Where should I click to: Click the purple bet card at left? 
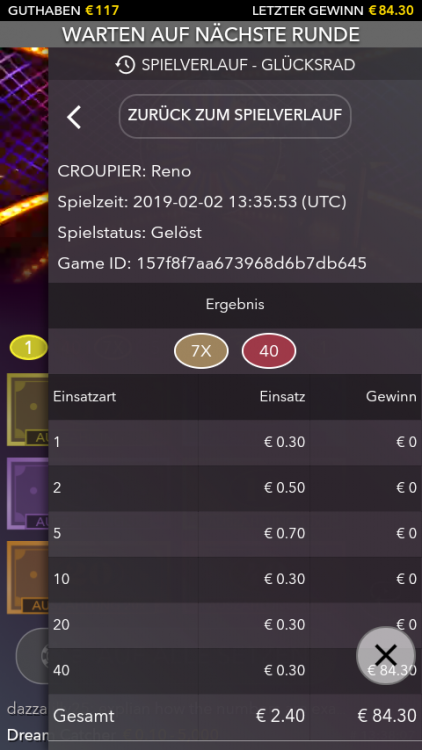27,494
